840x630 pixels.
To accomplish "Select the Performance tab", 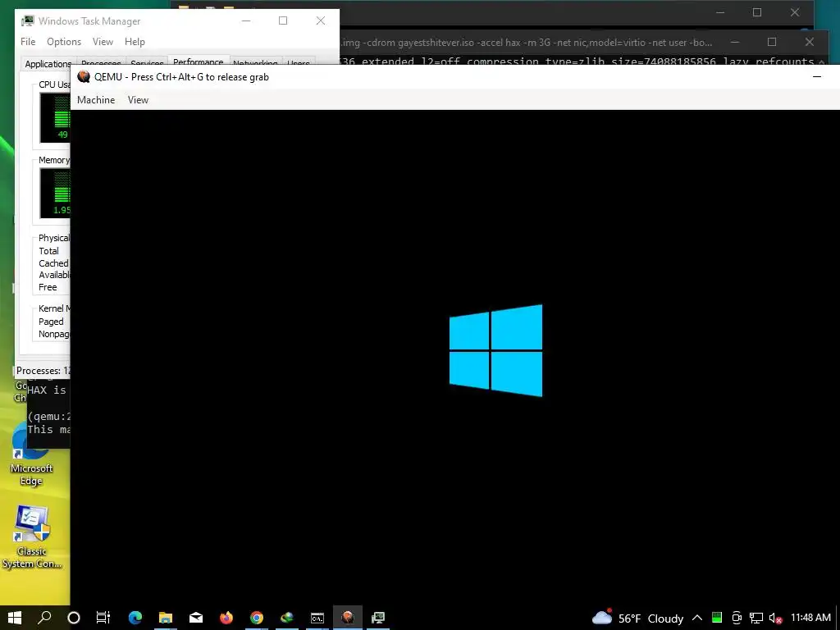I will (x=199, y=62).
